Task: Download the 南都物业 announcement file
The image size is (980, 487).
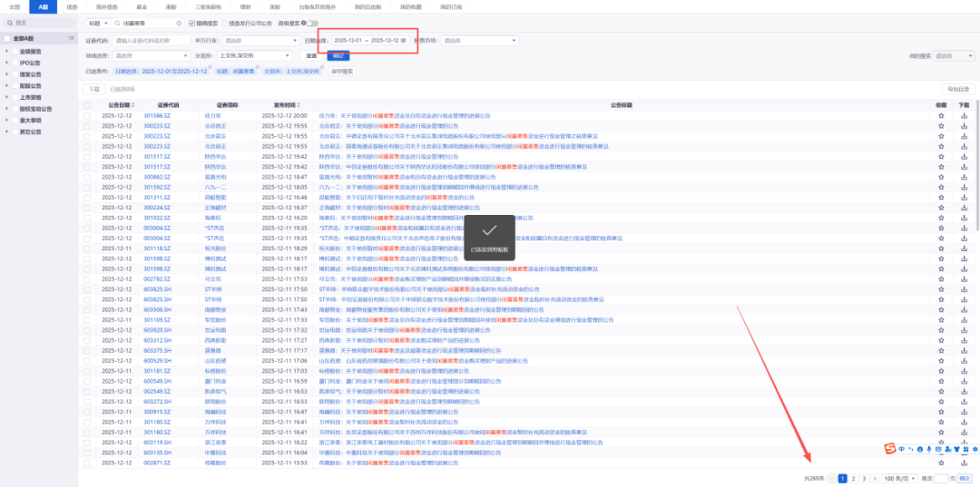Action: click(x=963, y=309)
